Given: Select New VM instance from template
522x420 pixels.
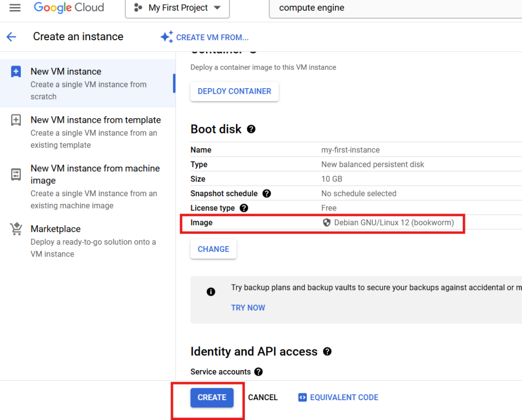Looking at the screenshot, I should point(95,120).
